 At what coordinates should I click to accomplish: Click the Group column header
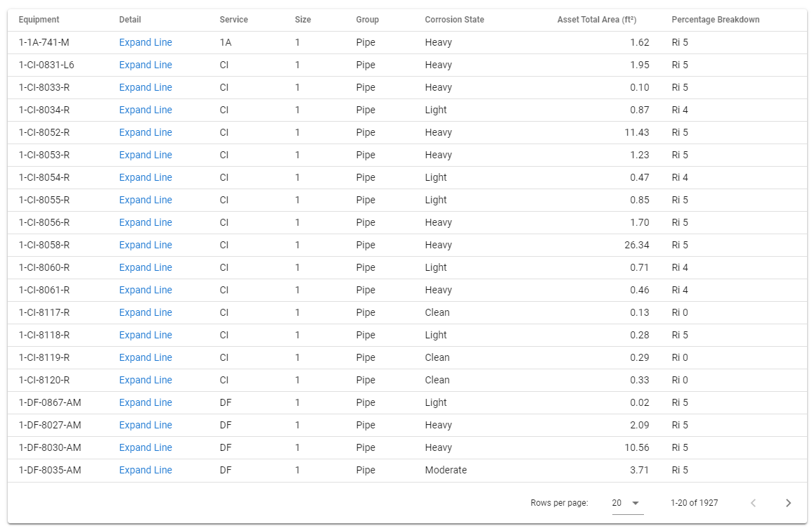tap(367, 20)
